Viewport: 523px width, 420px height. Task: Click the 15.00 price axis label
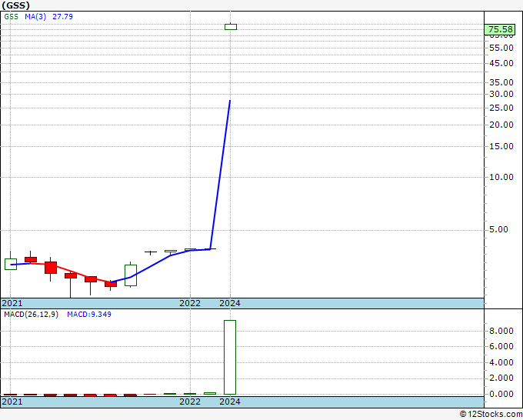(501, 146)
